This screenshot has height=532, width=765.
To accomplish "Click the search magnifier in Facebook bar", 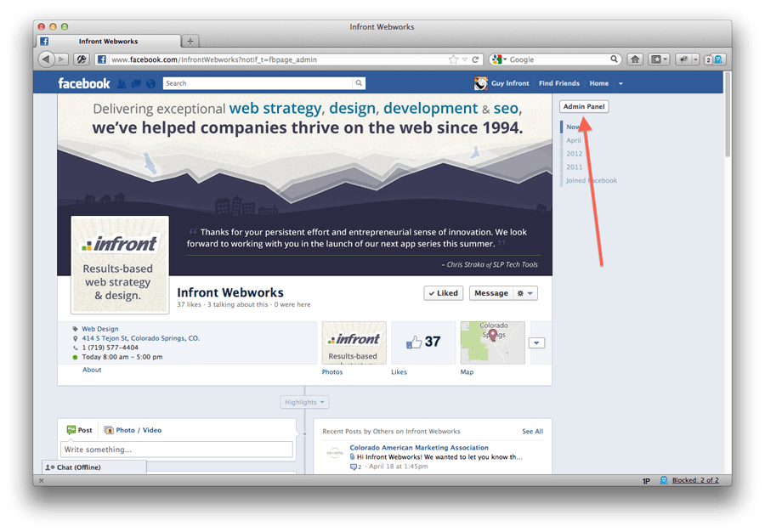I will click(x=359, y=83).
